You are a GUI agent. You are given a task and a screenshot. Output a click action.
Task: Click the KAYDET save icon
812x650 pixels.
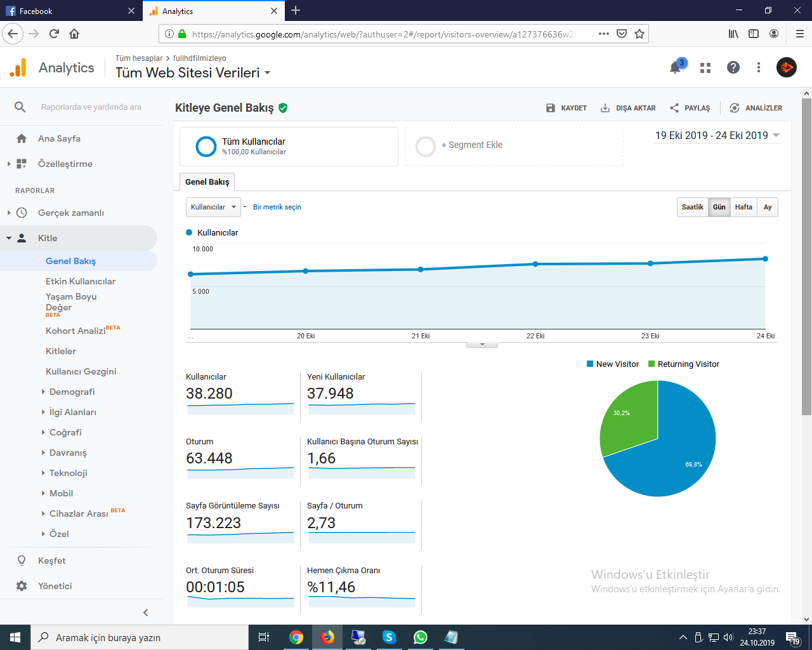coord(551,108)
